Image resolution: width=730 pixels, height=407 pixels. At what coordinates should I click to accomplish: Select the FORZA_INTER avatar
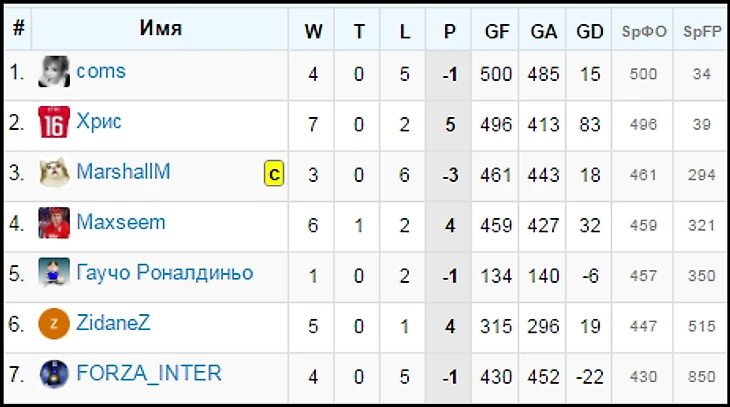click(x=54, y=374)
